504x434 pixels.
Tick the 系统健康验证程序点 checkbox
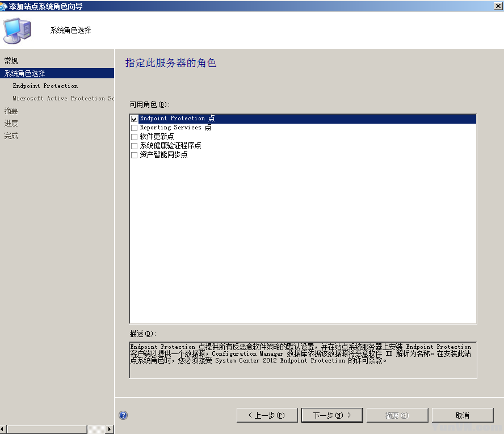point(135,146)
